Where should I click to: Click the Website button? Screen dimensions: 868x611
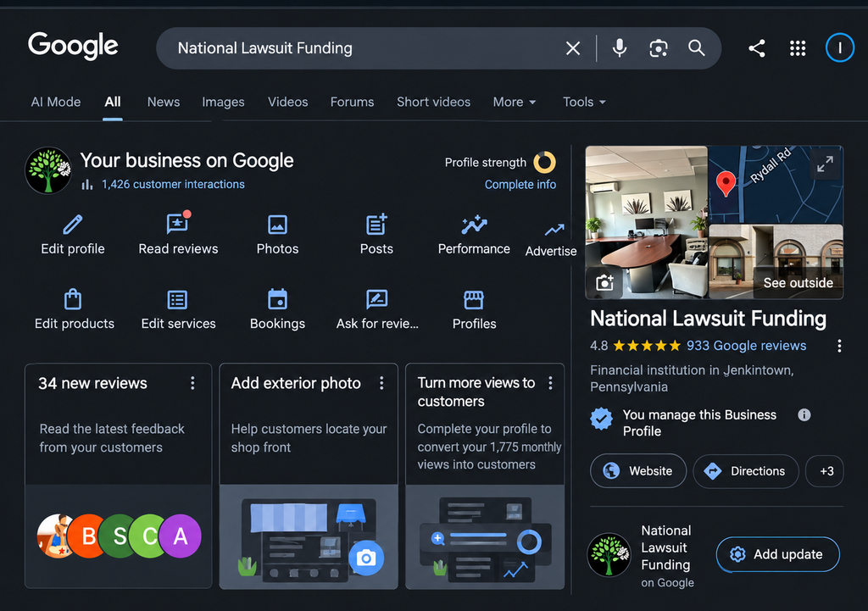coord(638,471)
